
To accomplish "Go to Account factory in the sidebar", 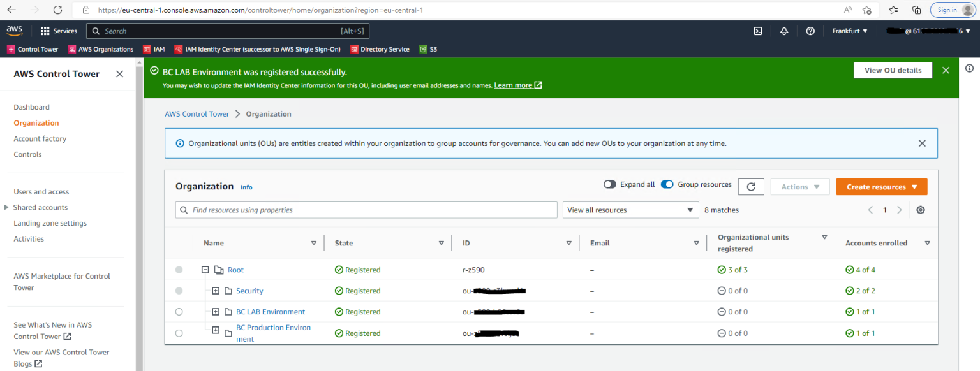I will click(x=40, y=138).
